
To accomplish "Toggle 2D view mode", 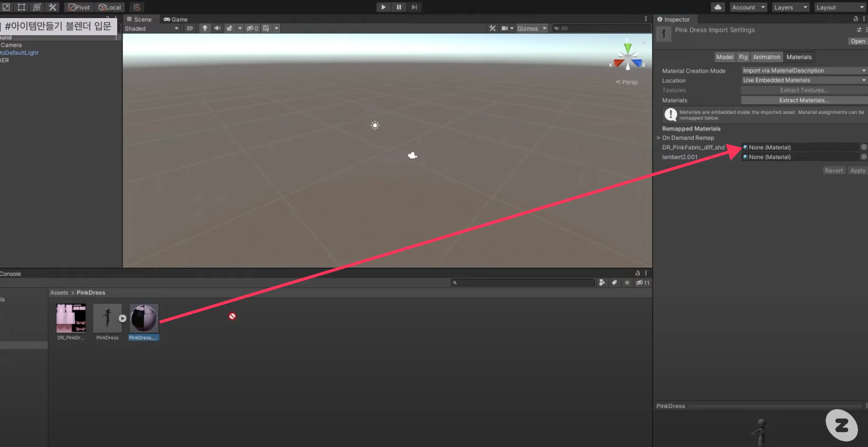I will pos(189,28).
